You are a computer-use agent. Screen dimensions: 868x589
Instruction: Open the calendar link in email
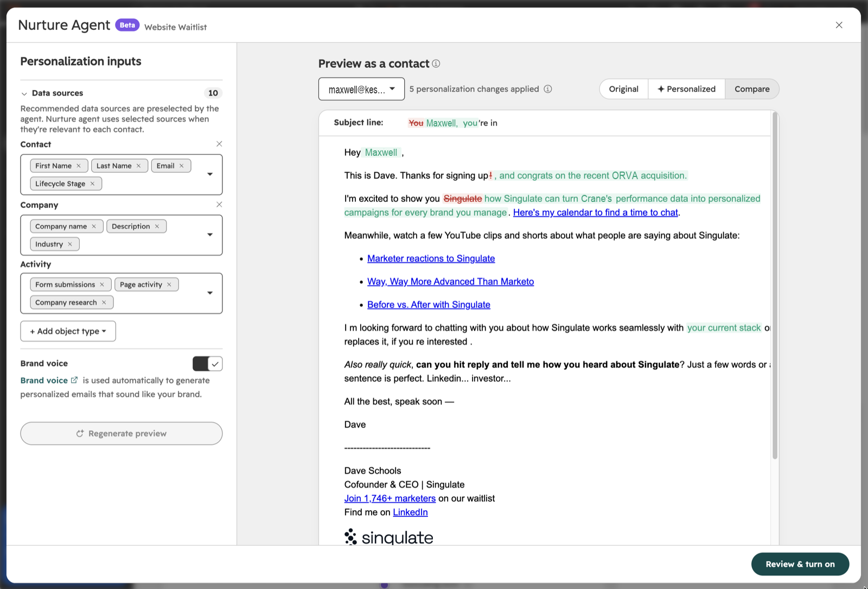pyautogui.click(x=596, y=213)
